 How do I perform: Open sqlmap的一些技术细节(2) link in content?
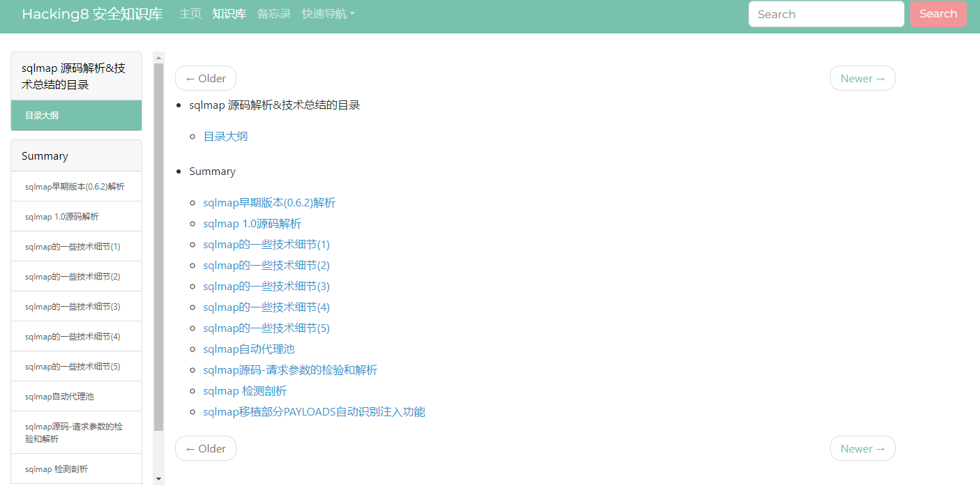[x=266, y=265]
